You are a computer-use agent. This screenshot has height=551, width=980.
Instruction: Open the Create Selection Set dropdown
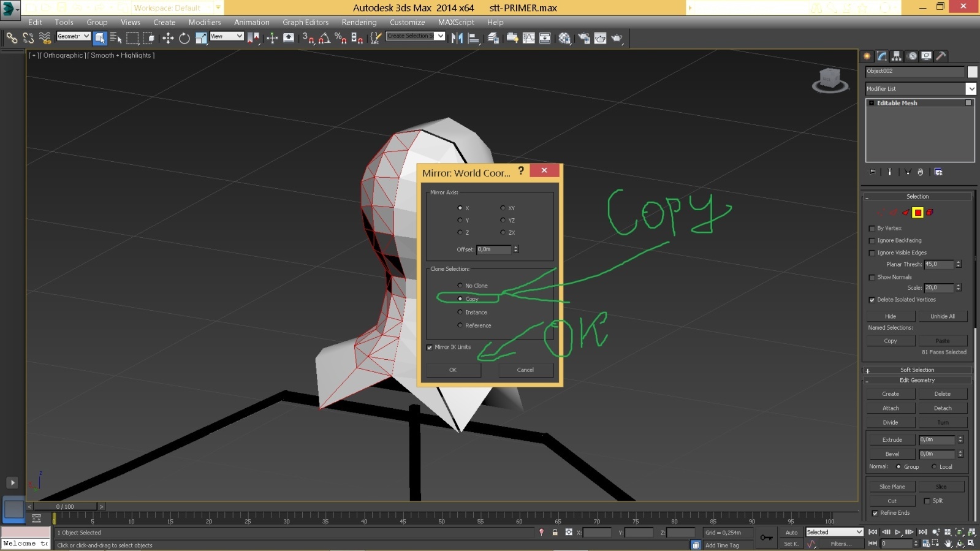415,37
